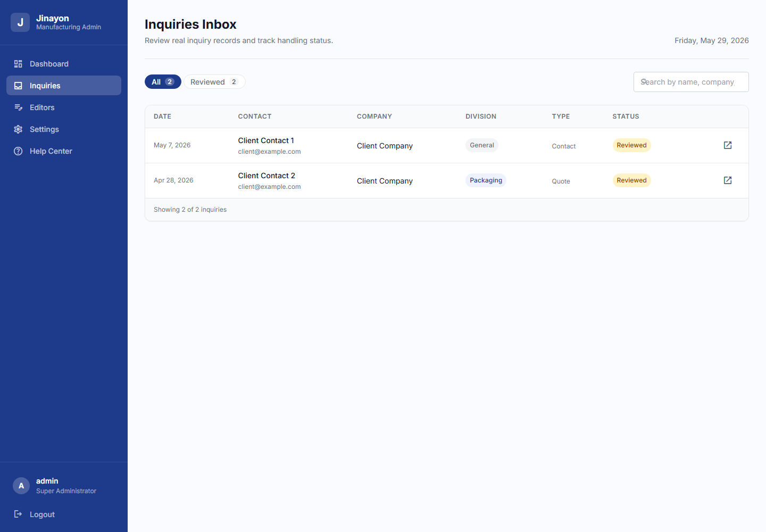Screen dimensions: 766x532
Task: Click the DIVISION column header
Action: [481, 117]
